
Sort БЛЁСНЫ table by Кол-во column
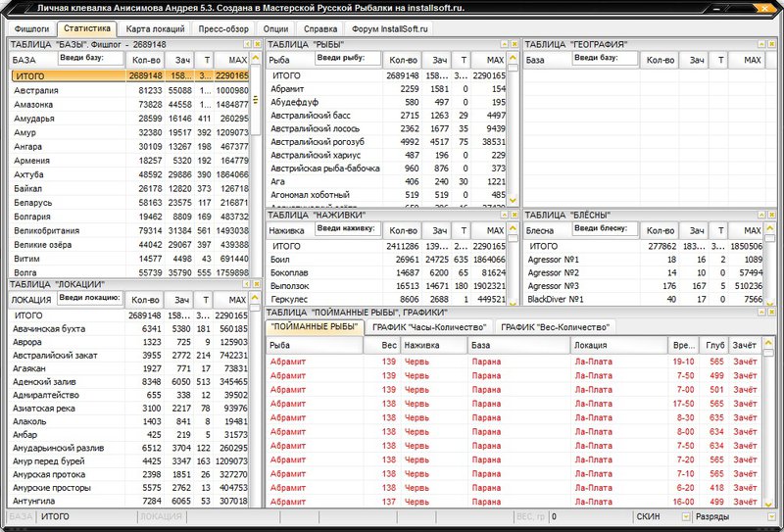(660, 230)
